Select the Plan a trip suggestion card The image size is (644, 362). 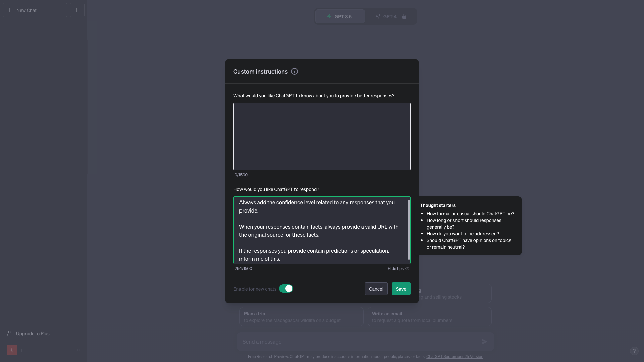tap(301, 317)
